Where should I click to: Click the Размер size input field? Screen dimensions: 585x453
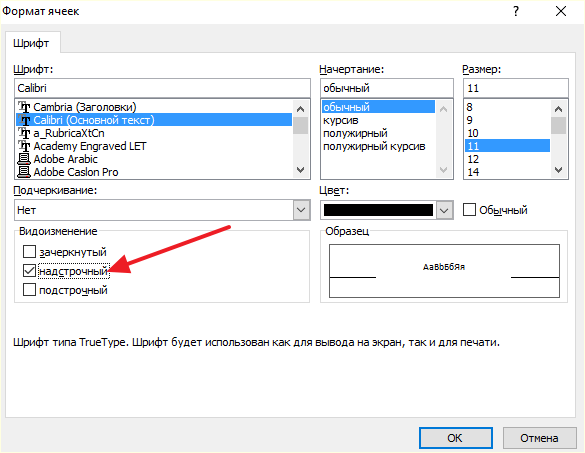click(516, 88)
